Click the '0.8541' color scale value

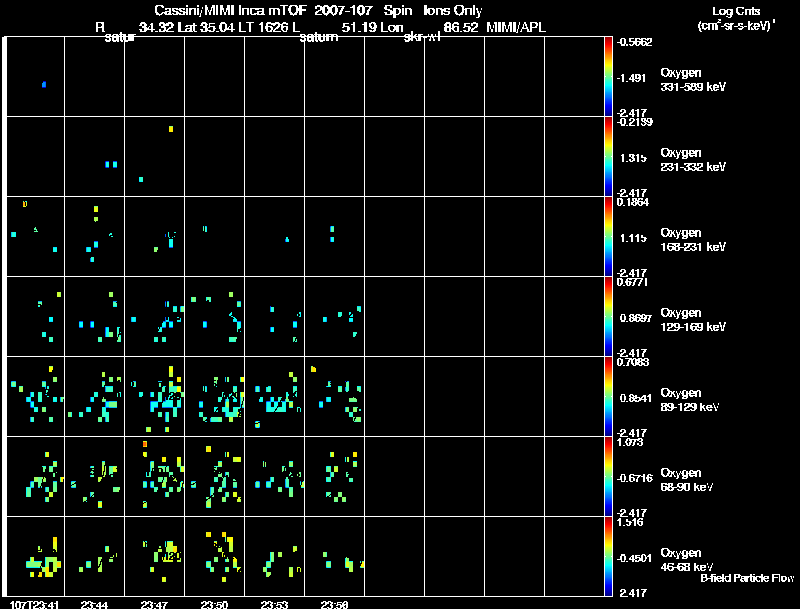636,398
